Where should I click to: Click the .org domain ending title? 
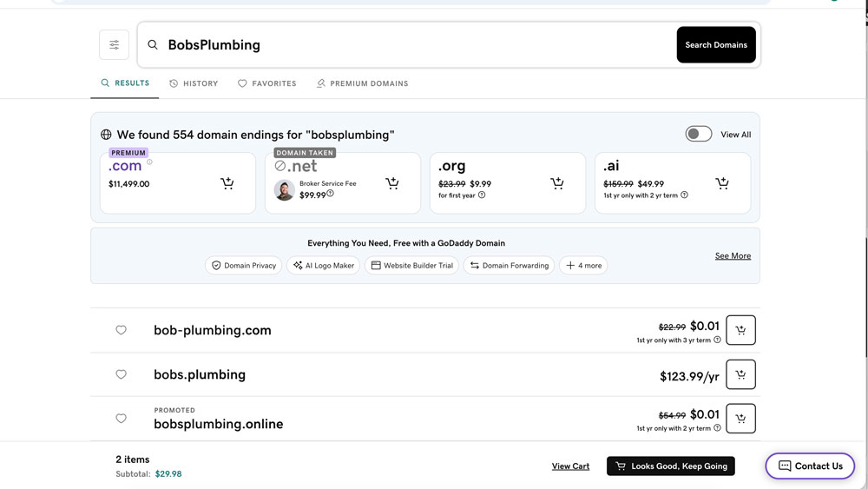click(x=451, y=166)
